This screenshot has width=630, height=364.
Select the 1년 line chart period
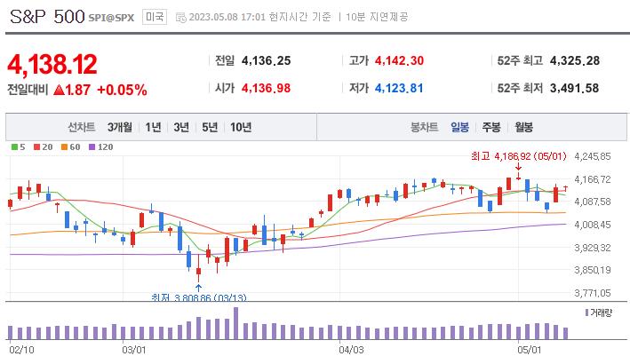coord(153,127)
